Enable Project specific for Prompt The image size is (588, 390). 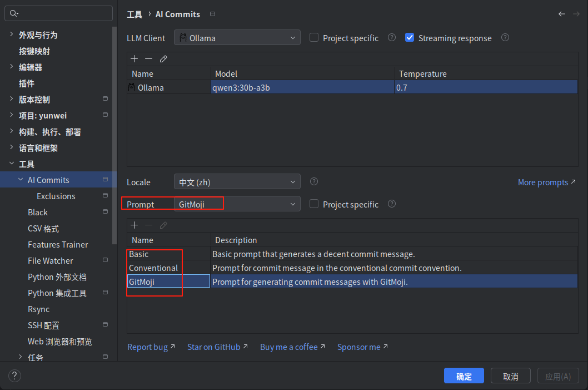click(314, 204)
